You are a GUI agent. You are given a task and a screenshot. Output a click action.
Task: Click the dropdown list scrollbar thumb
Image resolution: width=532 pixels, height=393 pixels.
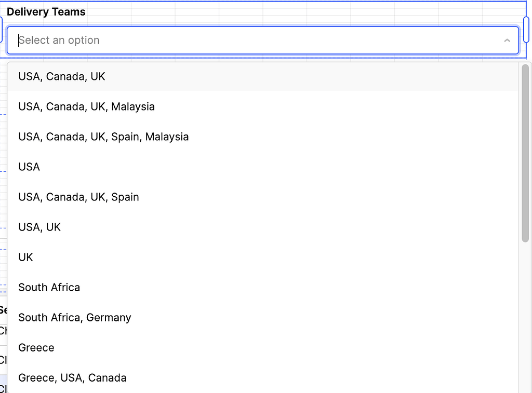pos(525,153)
